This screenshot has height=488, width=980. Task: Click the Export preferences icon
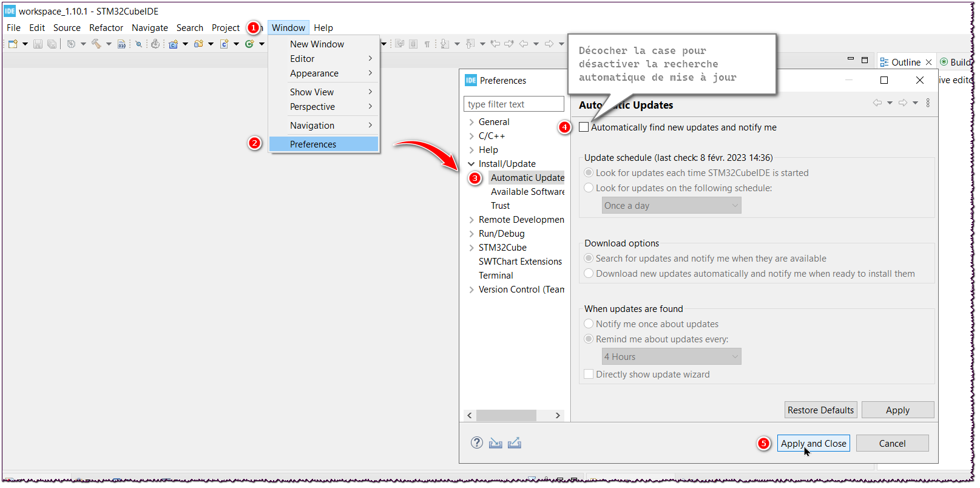(x=515, y=443)
